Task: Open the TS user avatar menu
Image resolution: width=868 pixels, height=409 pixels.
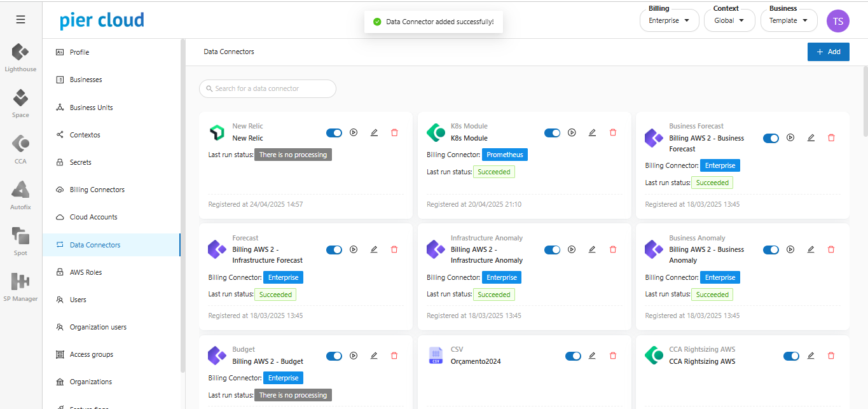Action: (837, 20)
